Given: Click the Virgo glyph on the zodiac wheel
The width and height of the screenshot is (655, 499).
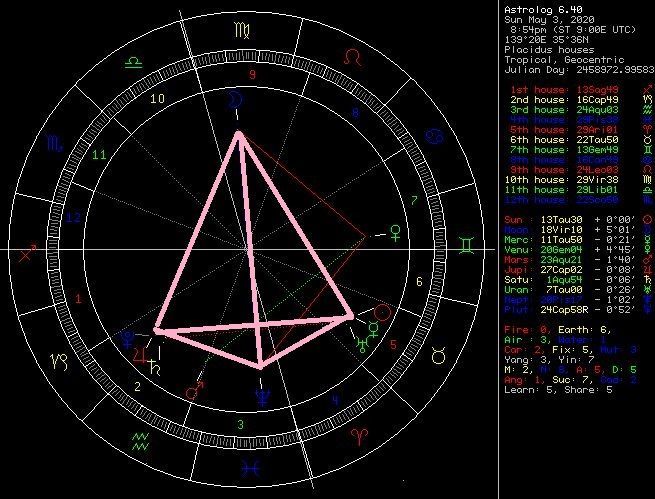Looking at the screenshot, I should [242, 31].
